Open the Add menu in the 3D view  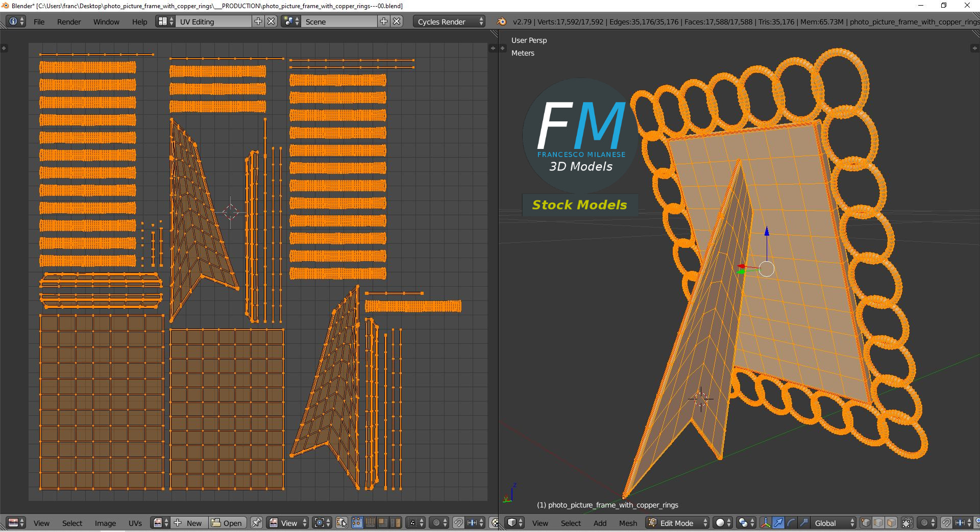click(600, 523)
